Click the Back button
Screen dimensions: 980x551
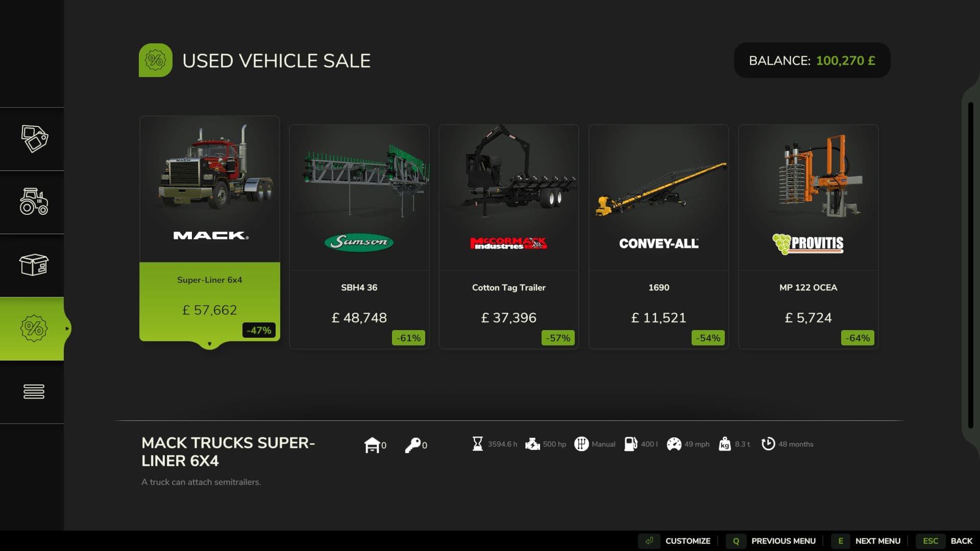point(944,541)
